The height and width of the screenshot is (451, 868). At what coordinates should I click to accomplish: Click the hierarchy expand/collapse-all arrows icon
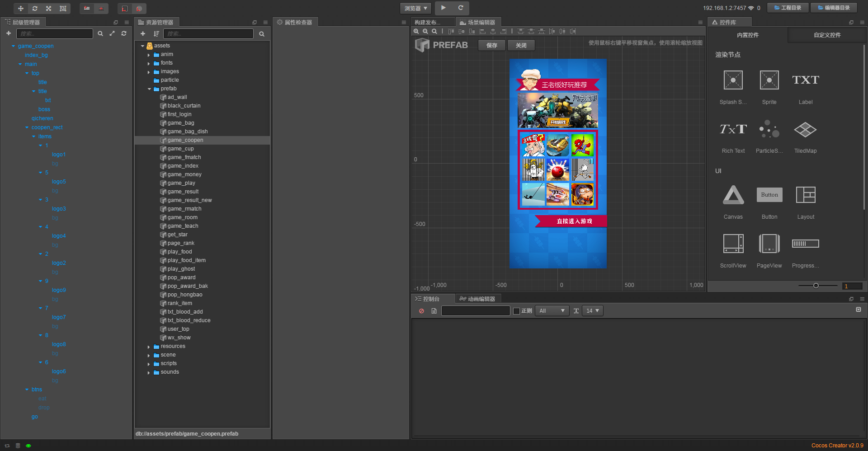(x=112, y=33)
